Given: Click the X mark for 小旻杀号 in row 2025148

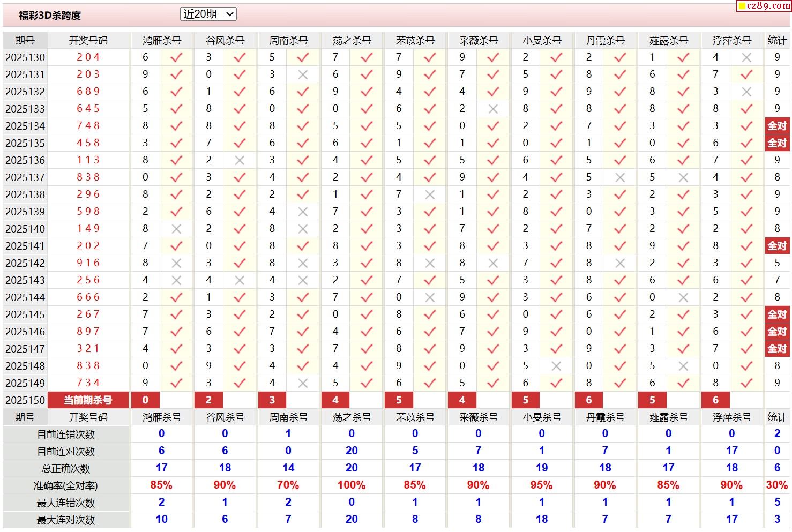Looking at the screenshot, I should click(x=556, y=366).
